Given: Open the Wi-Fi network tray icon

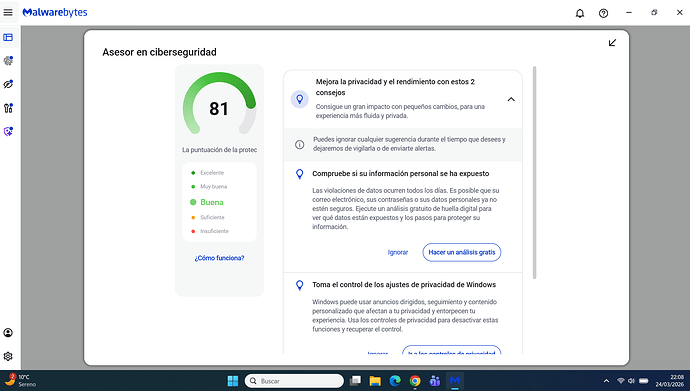Looking at the screenshot, I should [621, 381].
